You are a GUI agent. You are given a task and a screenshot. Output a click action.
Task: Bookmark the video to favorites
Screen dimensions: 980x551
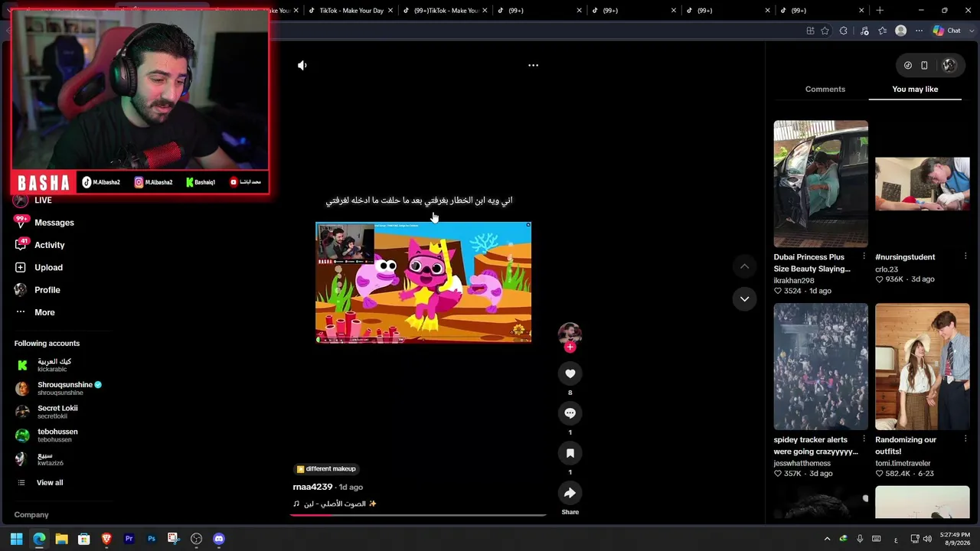(x=570, y=453)
